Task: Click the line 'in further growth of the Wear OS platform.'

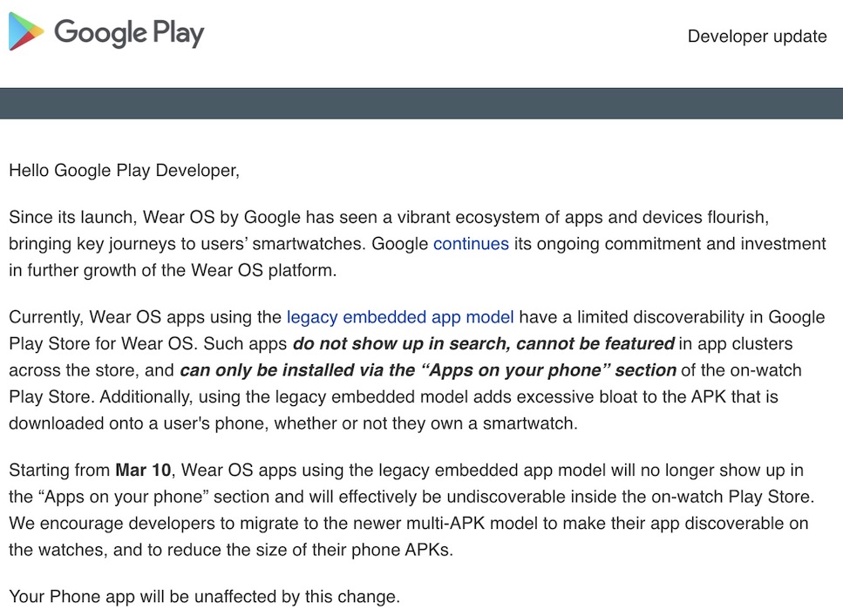Action: click(173, 270)
